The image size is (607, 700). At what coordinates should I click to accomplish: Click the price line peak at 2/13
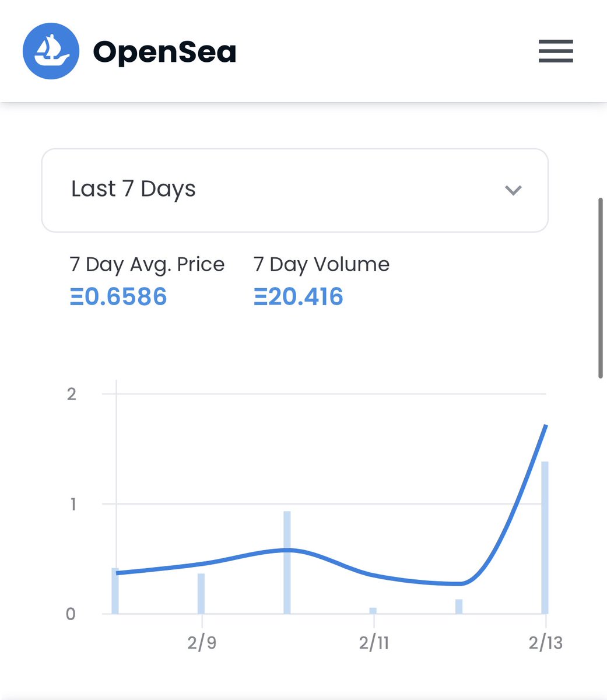[x=545, y=426]
